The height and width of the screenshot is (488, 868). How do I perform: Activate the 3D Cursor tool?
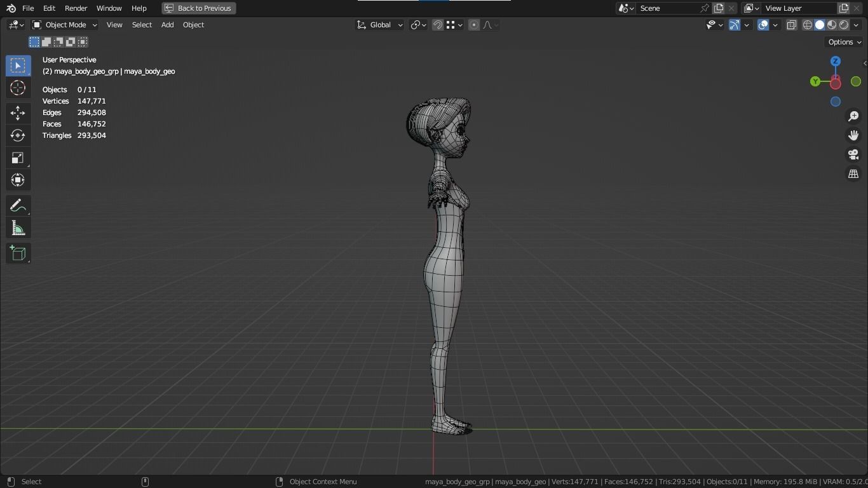pos(18,88)
